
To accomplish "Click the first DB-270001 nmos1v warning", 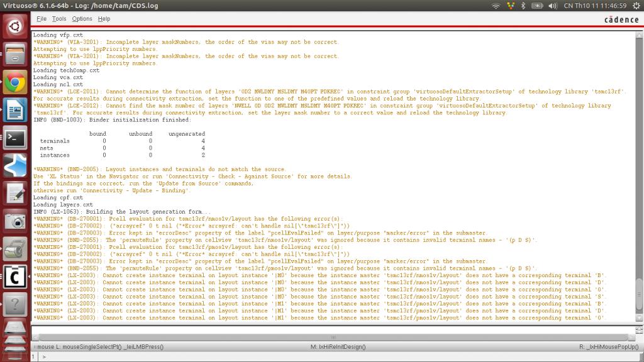I will pos(187,219).
